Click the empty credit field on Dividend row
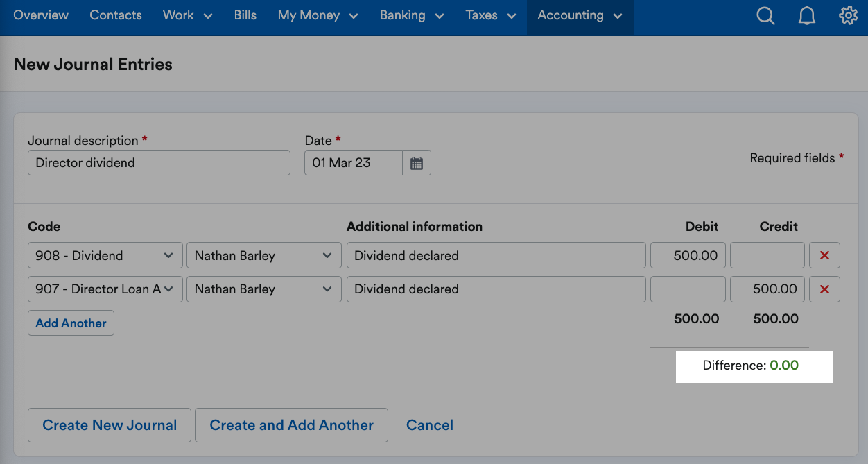The image size is (868, 464). 767,255
